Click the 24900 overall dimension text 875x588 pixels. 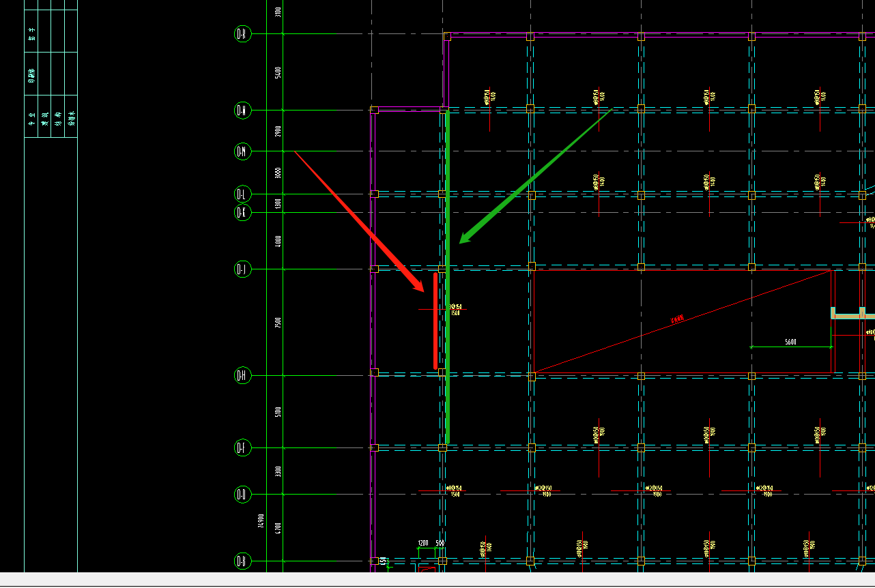tap(261, 521)
